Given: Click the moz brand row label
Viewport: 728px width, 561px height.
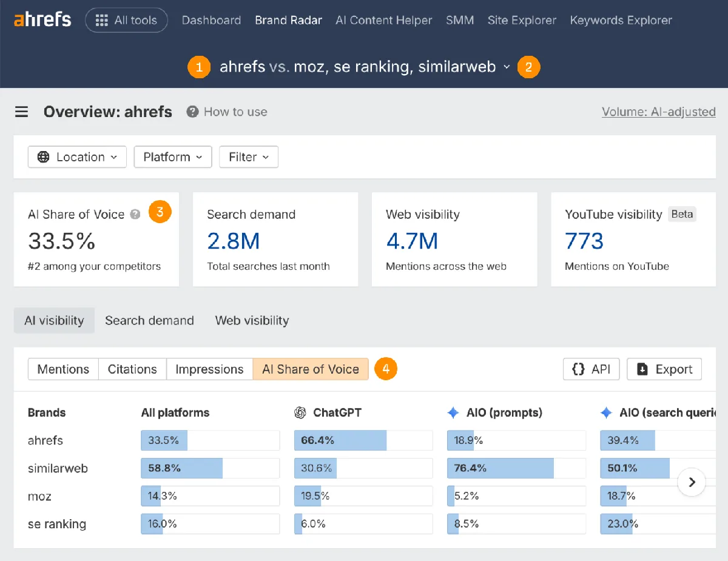Looking at the screenshot, I should click(x=39, y=496).
